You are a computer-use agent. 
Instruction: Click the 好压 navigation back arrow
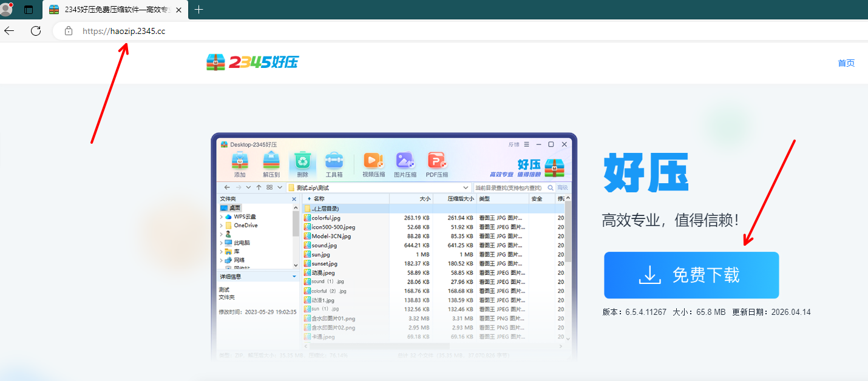tap(227, 187)
